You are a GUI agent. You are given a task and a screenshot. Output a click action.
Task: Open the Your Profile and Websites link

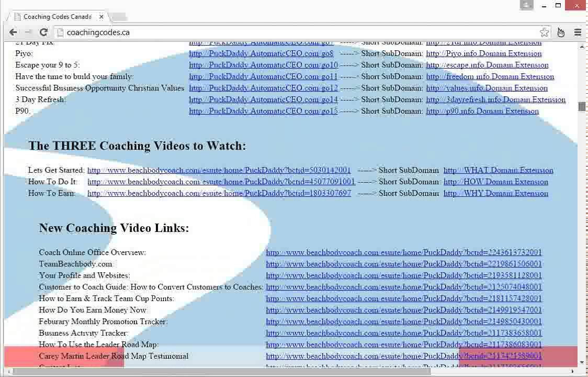(x=404, y=275)
